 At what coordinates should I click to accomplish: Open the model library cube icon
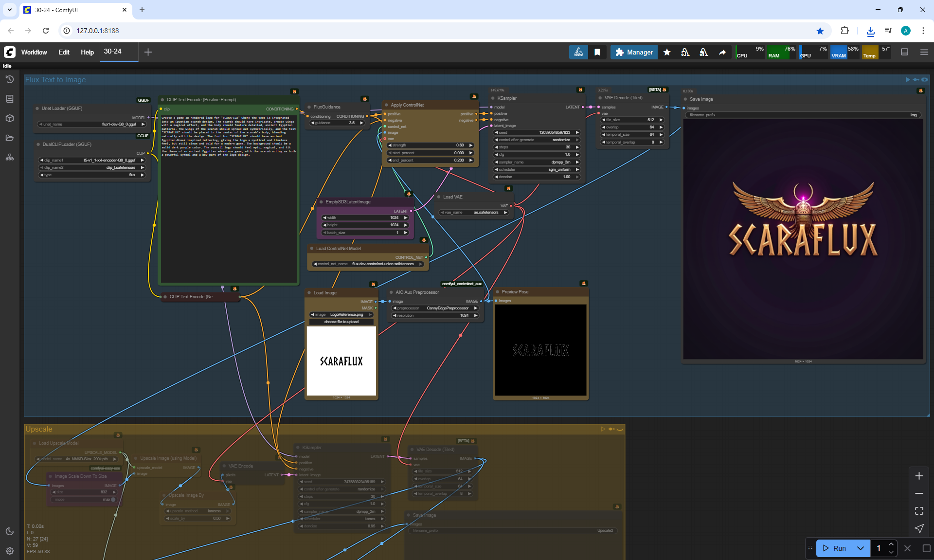9,118
